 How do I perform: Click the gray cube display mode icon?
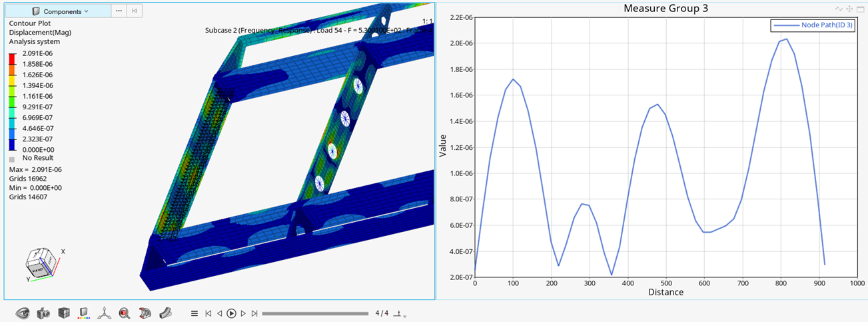coord(64,313)
